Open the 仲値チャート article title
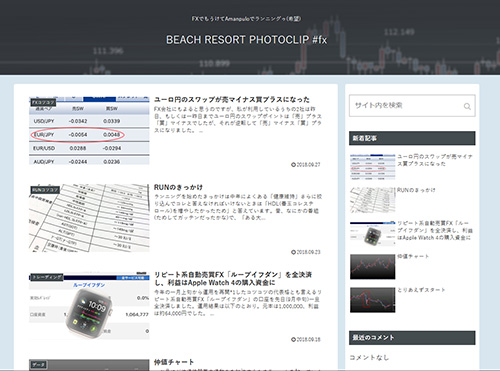 click(x=174, y=362)
